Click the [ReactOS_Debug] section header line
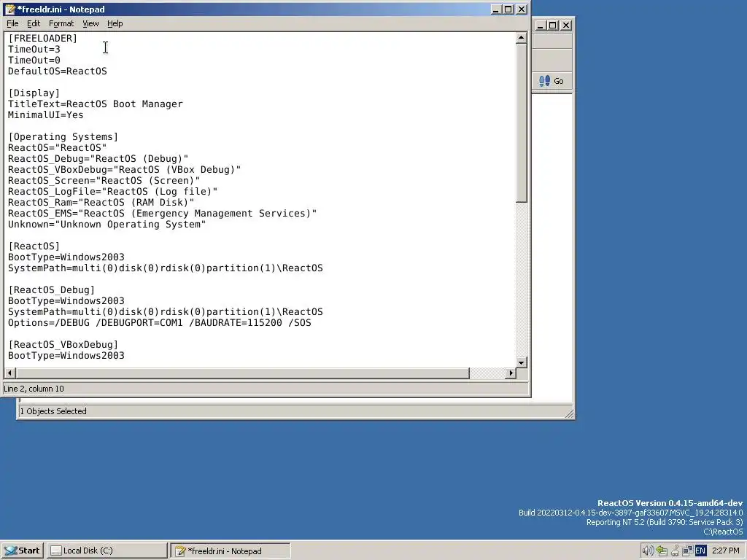 (x=52, y=290)
